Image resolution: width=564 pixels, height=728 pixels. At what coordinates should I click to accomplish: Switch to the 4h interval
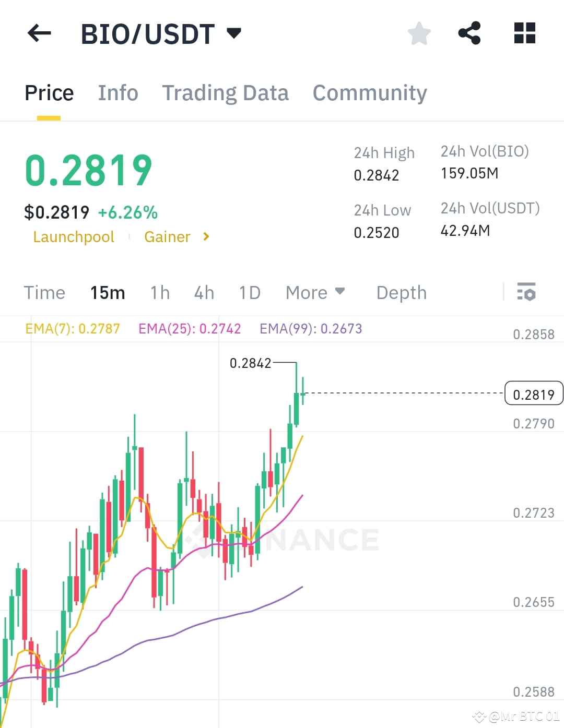(x=204, y=293)
